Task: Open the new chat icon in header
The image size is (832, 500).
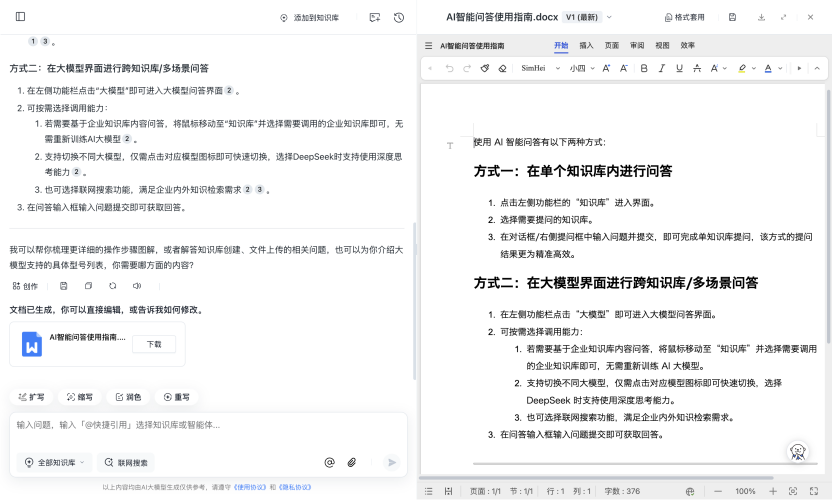Action: (x=375, y=18)
